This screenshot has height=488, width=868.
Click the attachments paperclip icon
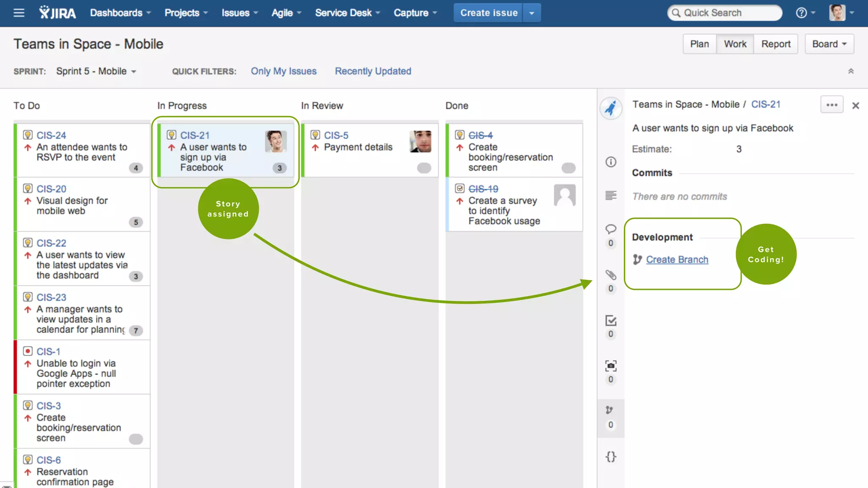coord(611,275)
